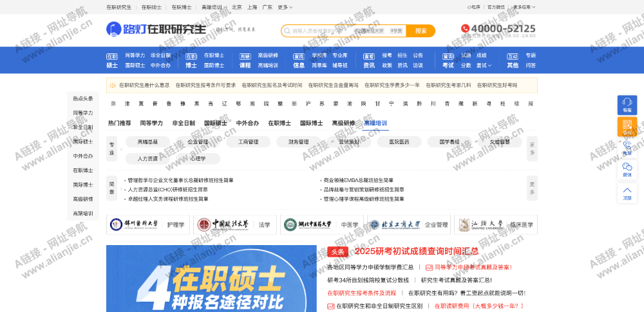The width and height of the screenshot is (644, 312).
Task: Click image icon before 在职研究生和非全日制研究生区别
Action: (x=330, y=306)
